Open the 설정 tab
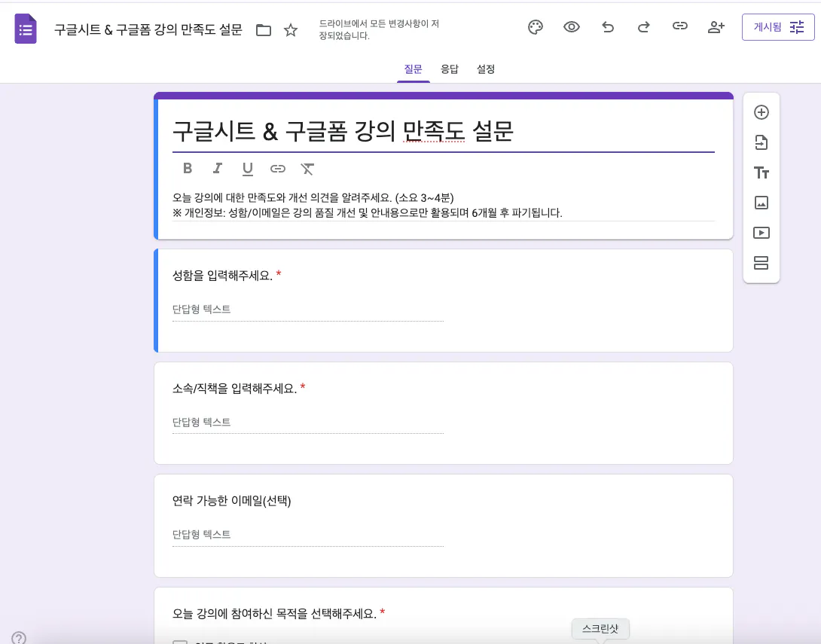The image size is (821, 644). coord(486,69)
